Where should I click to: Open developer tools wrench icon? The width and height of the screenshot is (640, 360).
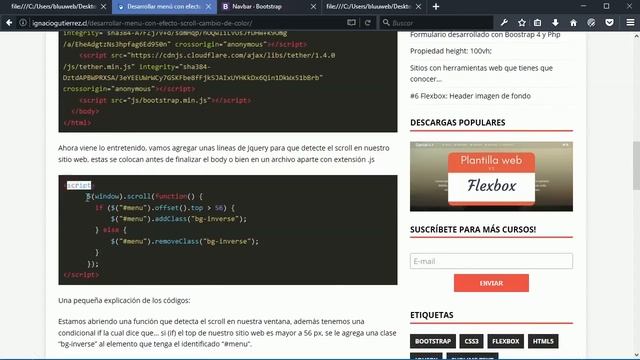[x=504, y=23]
